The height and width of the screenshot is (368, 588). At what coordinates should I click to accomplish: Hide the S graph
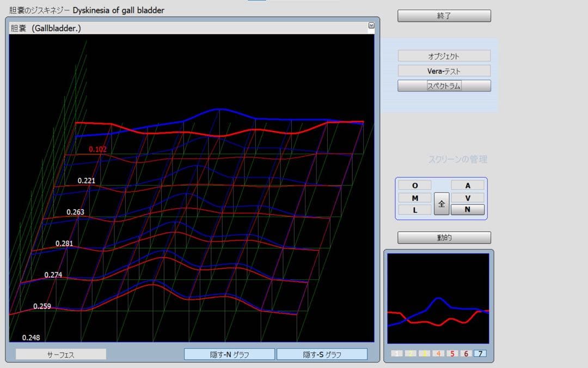(322, 354)
